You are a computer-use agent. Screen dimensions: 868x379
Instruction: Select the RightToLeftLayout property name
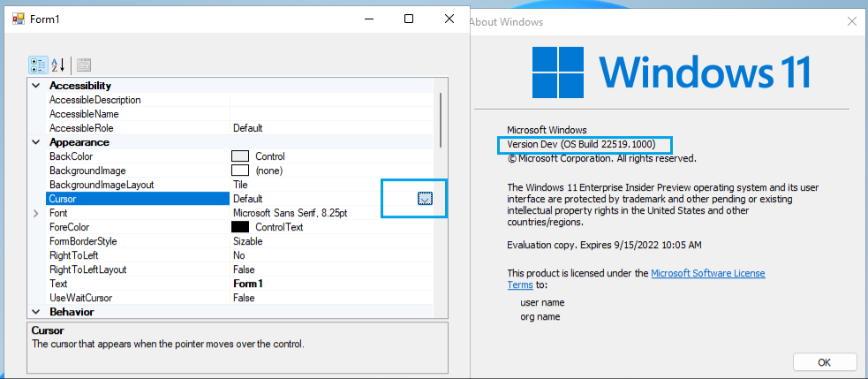pos(88,269)
